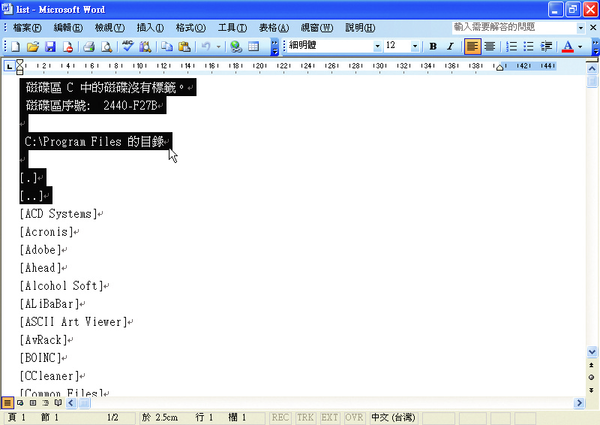Click the 中文 (台灣) language indicator
The width and height of the screenshot is (600, 425).
click(393, 417)
